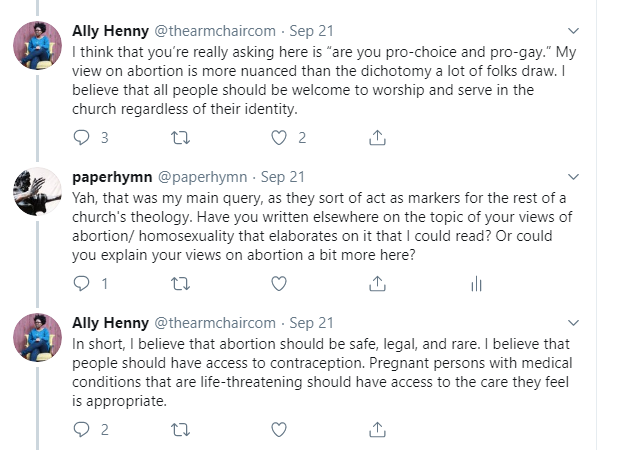617x450 pixels.
Task: Retweet Ally Henny's first tweet
Action: click(182, 137)
